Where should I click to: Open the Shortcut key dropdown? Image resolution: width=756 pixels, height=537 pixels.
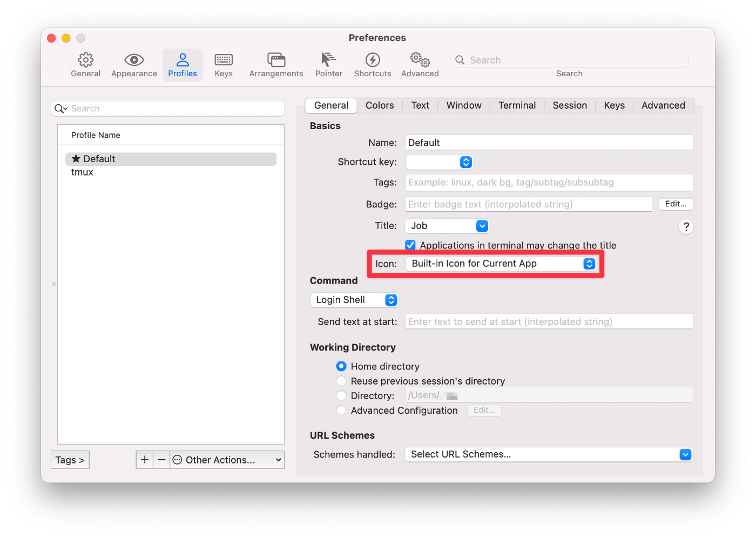coord(440,162)
